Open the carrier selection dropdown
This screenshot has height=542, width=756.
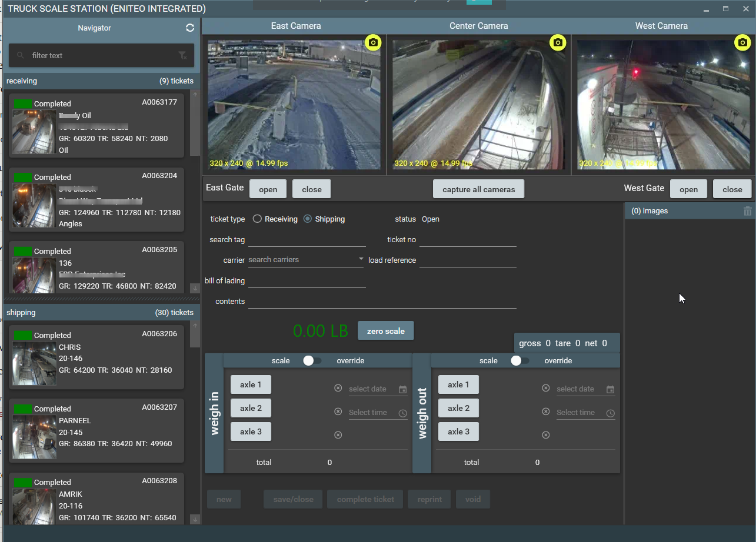pyautogui.click(x=360, y=259)
